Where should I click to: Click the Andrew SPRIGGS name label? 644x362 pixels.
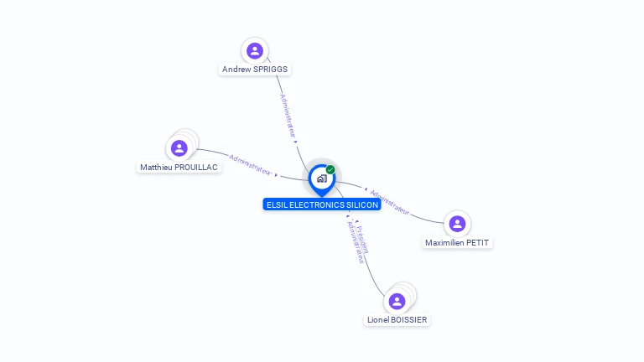click(x=255, y=70)
